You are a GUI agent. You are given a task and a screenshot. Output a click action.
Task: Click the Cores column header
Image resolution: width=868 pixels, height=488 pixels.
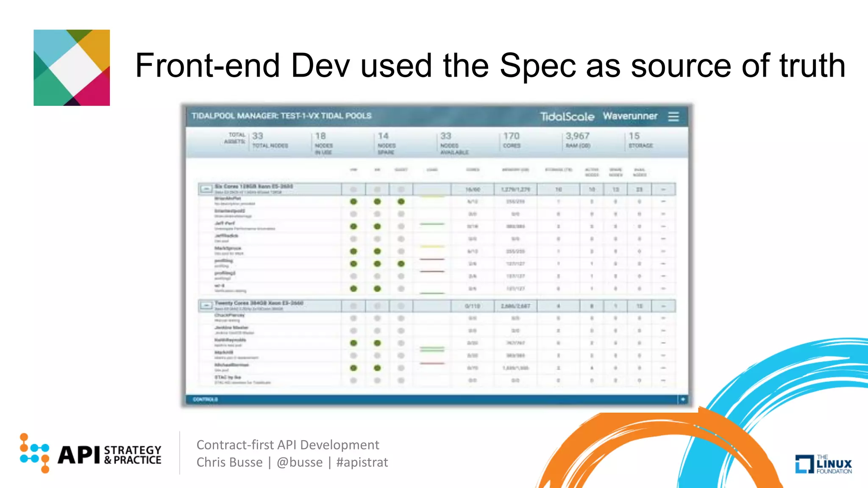coord(473,170)
